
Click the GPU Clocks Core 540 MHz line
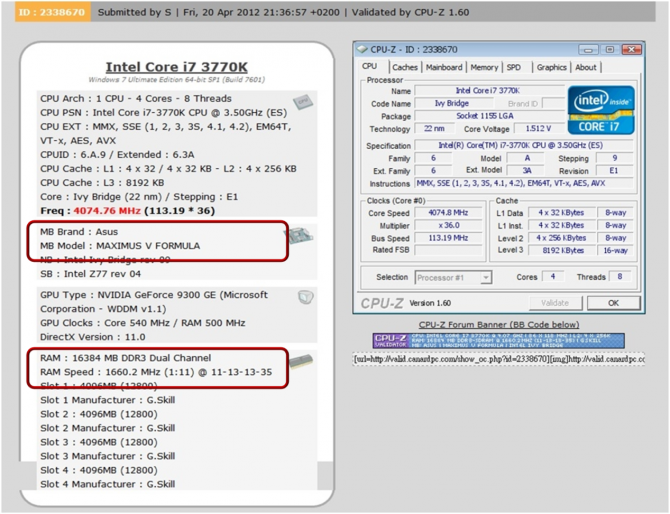pos(143,323)
